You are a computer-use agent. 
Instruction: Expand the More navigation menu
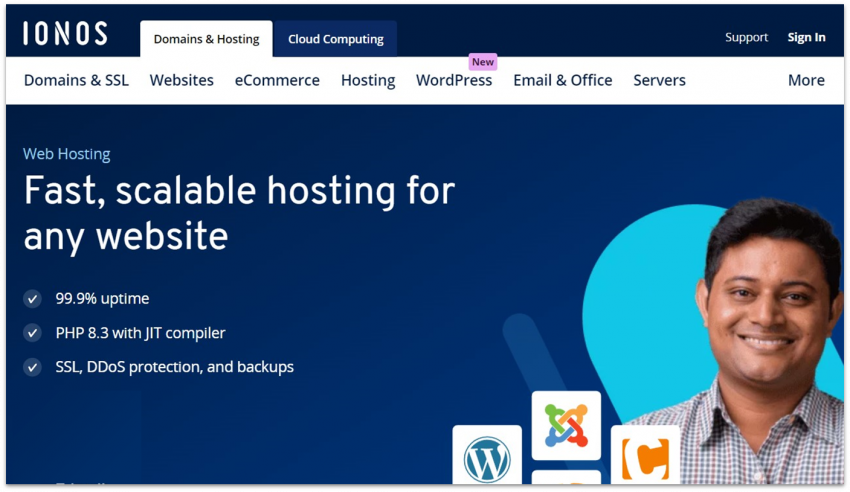point(806,80)
